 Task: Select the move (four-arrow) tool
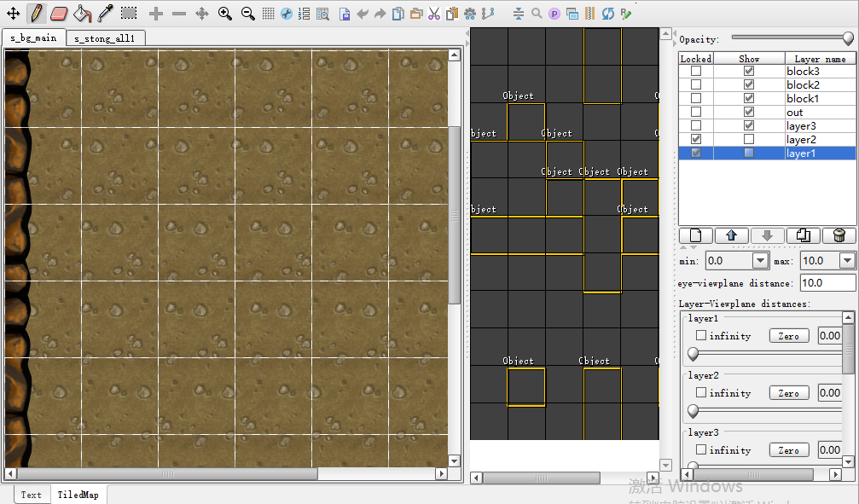click(x=13, y=13)
